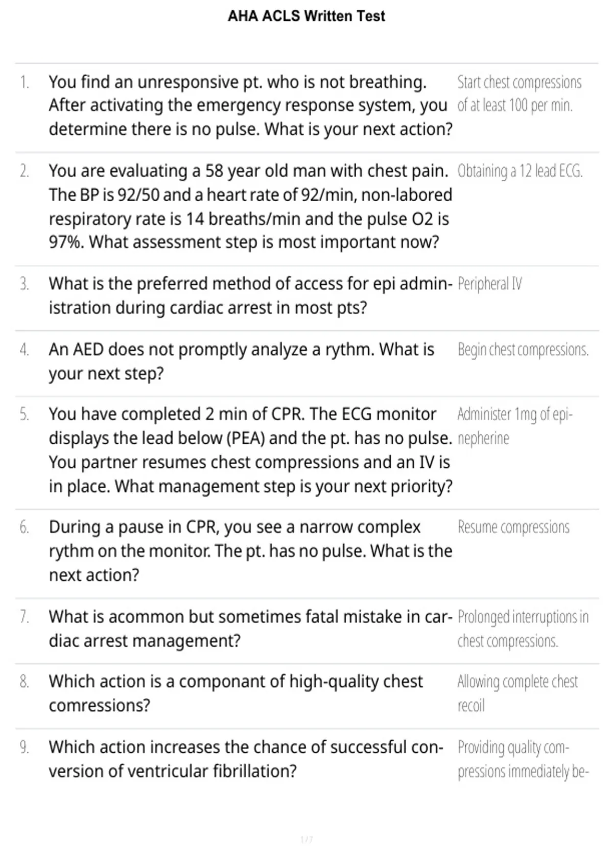Viewport: 613px width, 868px height.
Task: Select question 9 about ventricular fibrillation conversion
Action: pos(246,759)
